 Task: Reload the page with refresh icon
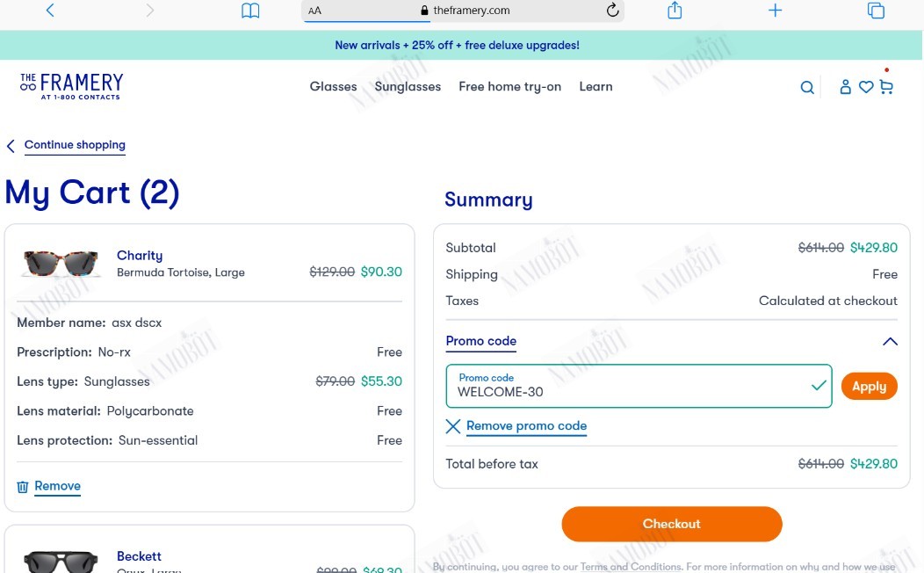613,10
